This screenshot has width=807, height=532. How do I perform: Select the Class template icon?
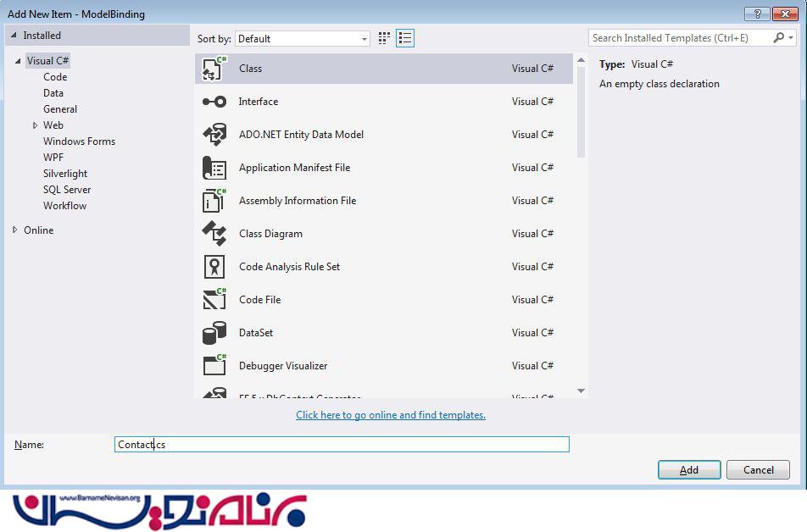214,69
